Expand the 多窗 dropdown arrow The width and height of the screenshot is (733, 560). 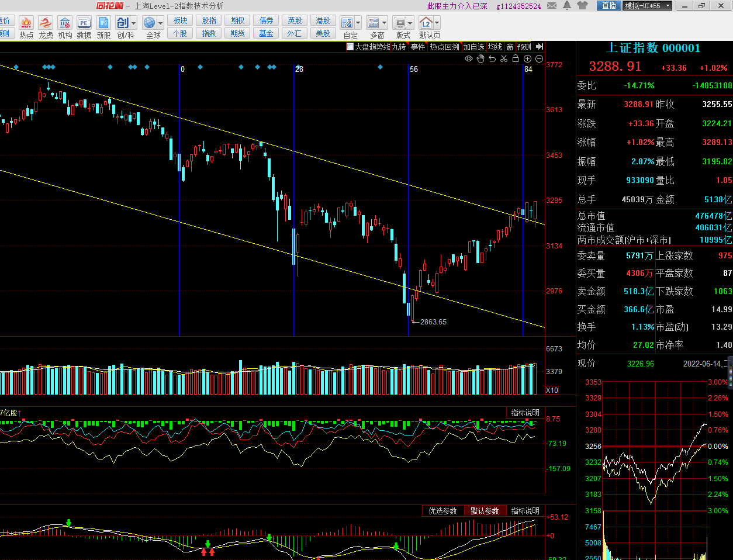click(385, 23)
